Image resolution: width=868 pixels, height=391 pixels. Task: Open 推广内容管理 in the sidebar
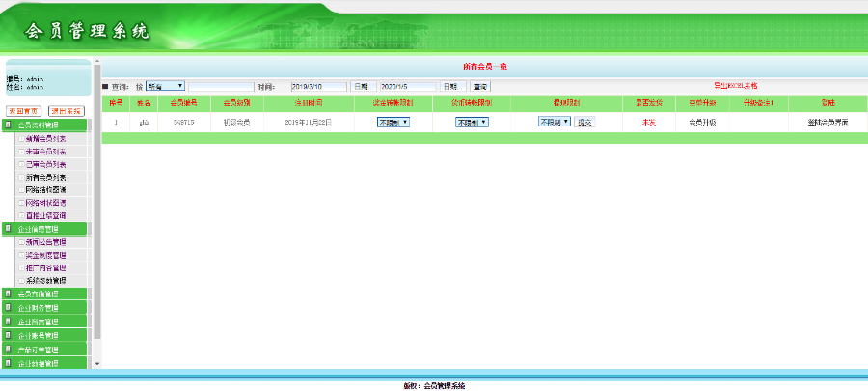point(46,268)
